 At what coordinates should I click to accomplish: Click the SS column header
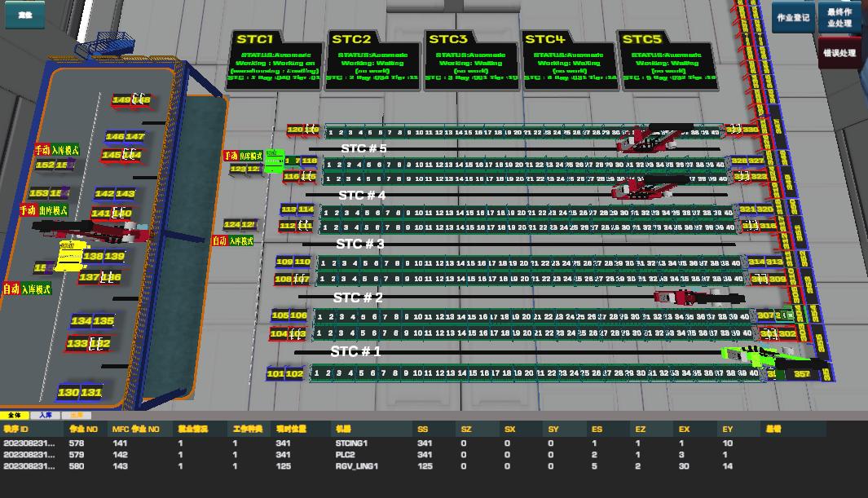(x=423, y=429)
